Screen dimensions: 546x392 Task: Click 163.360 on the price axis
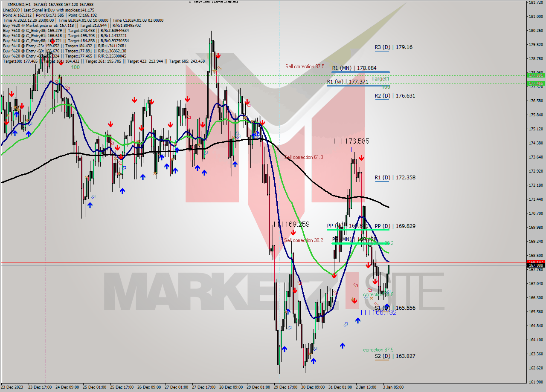click(535, 354)
